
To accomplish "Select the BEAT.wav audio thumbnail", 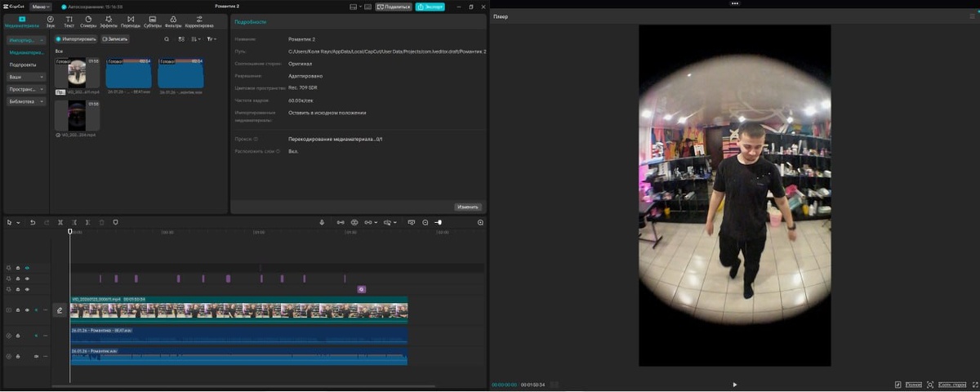I will [129, 73].
